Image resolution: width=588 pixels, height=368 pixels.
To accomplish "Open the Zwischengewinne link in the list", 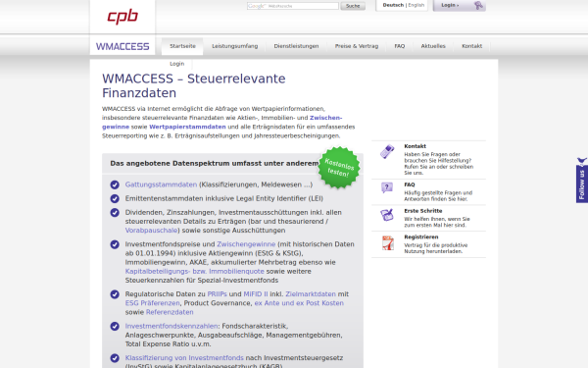I will [246, 244].
